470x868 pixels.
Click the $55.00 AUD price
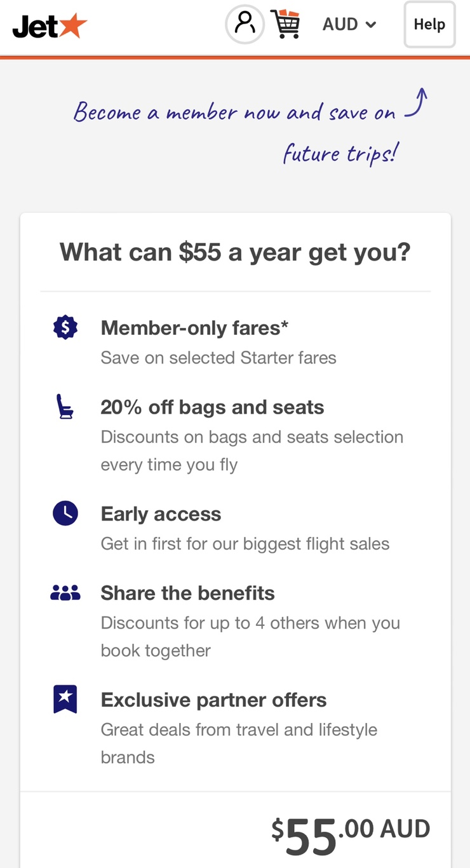[351, 834]
